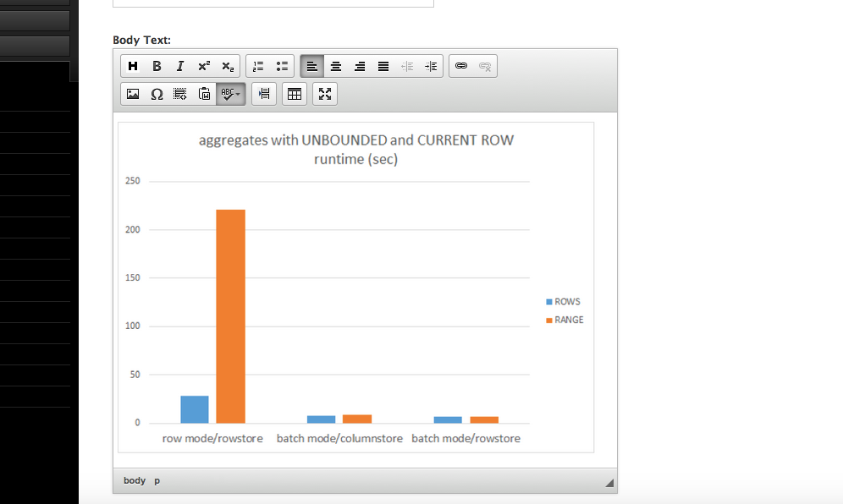Open the special character (Ω) inserter
The height and width of the screenshot is (504, 843).
tap(157, 94)
